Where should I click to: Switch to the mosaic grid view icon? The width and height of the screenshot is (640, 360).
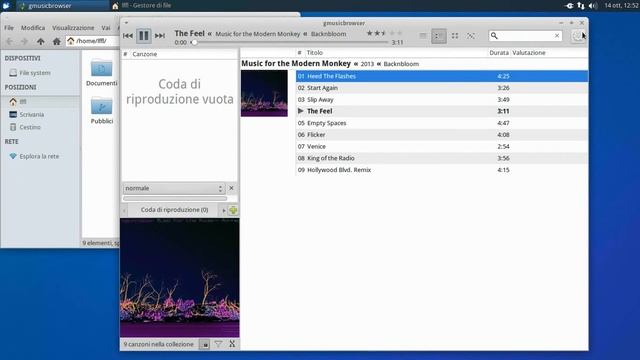click(x=455, y=36)
